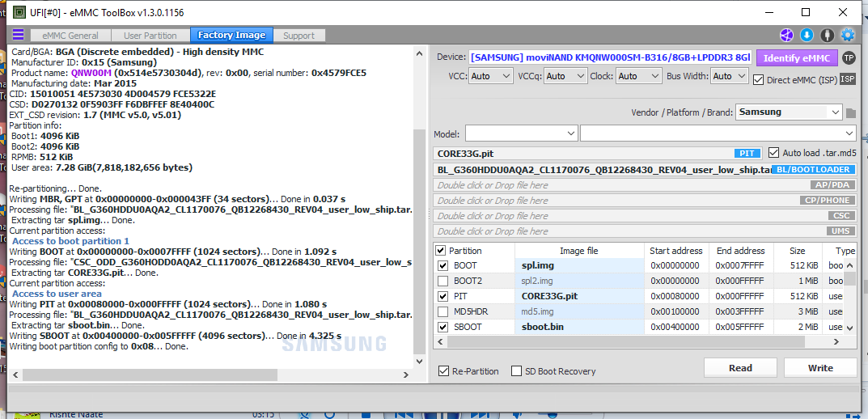Toggle the Direct eMMC (ISP) checkbox

[759, 80]
